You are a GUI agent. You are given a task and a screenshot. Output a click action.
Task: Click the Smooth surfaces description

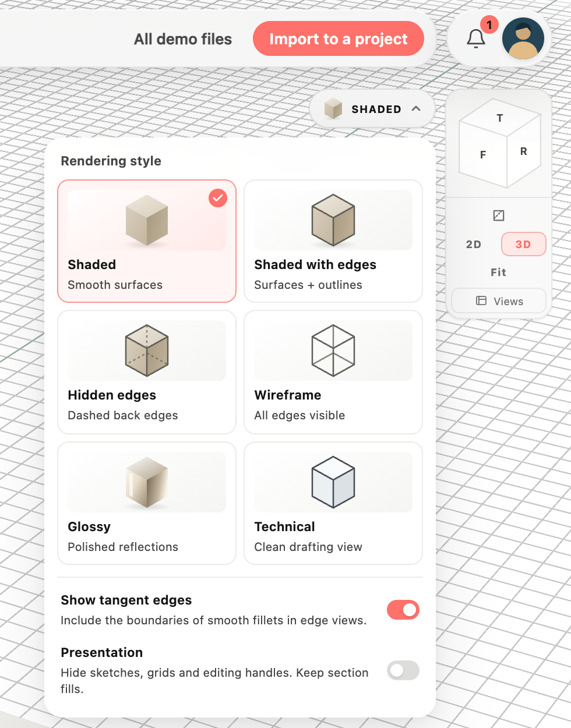[x=115, y=285]
